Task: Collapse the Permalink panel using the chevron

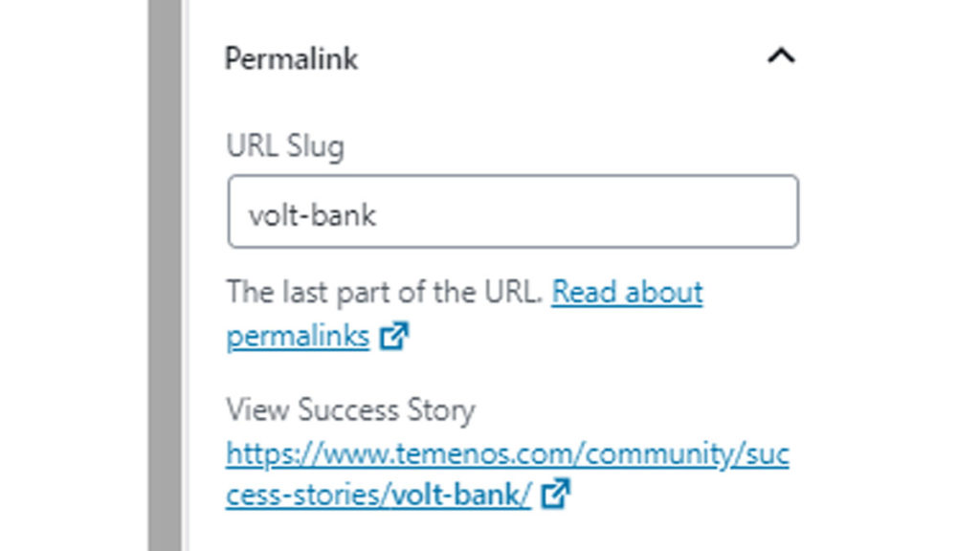Action: pyautogui.click(x=781, y=57)
